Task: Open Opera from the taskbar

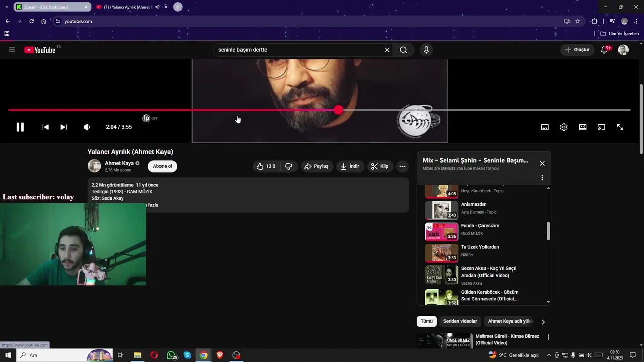Action: pyautogui.click(x=154, y=355)
